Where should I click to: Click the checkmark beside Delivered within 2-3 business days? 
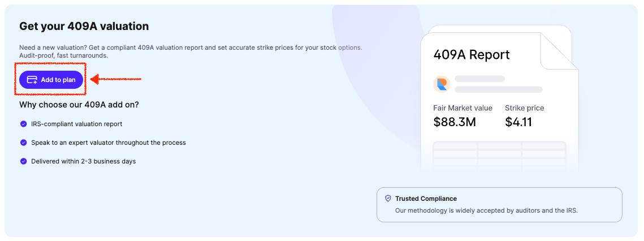pos(23,161)
